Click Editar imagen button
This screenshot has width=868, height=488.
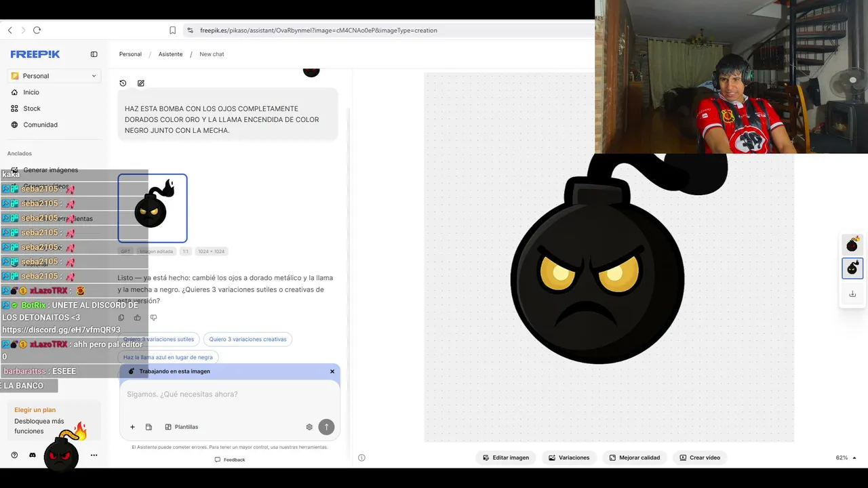(506, 457)
